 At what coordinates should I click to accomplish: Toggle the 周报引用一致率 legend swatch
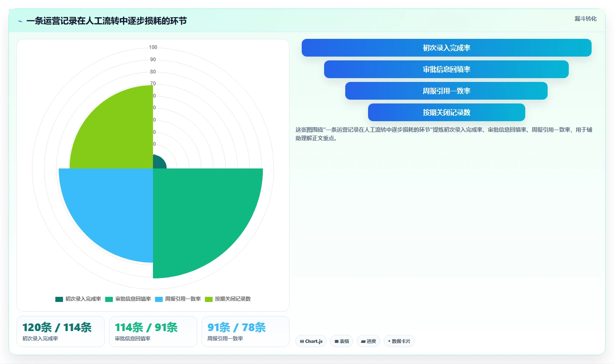159,299
